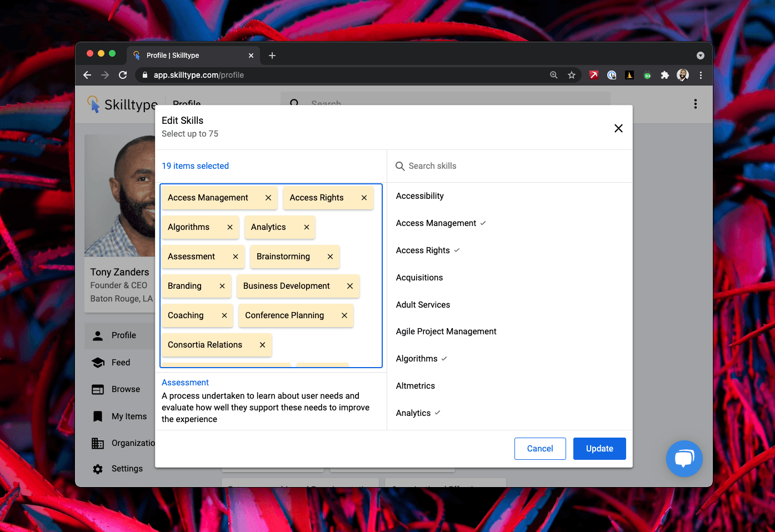Deselect Access Rights in the skills list
The image size is (775, 532).
[x=423, y=250]
